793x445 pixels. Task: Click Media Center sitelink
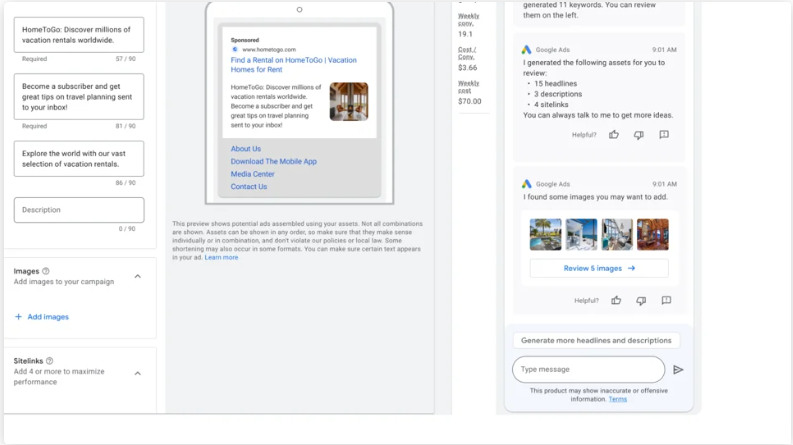(252, 174)
